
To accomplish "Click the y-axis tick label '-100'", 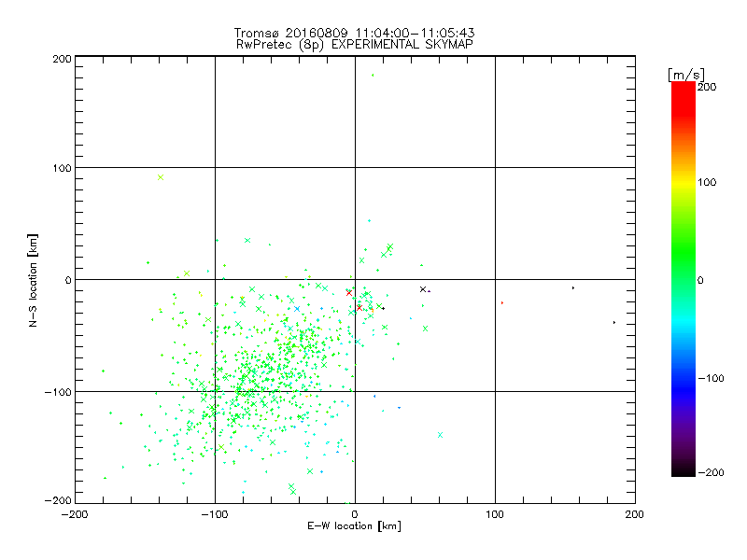I will tap(58, 392).
